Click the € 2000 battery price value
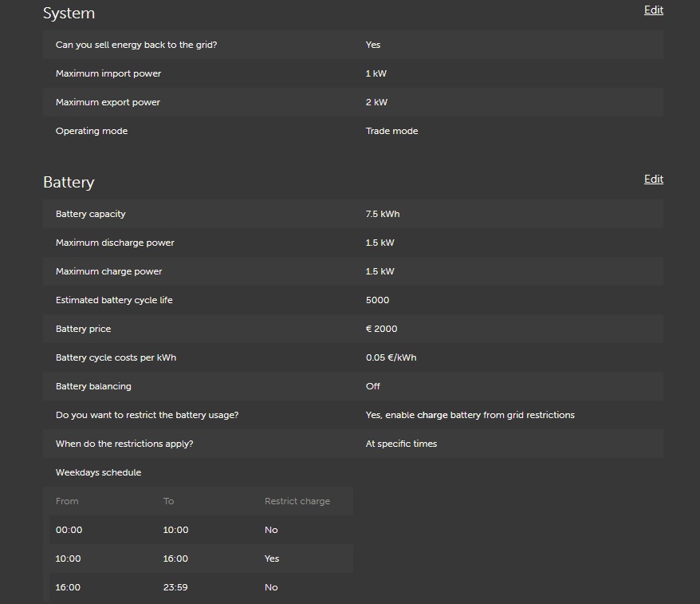700x604 pixels. coord(381,329)
